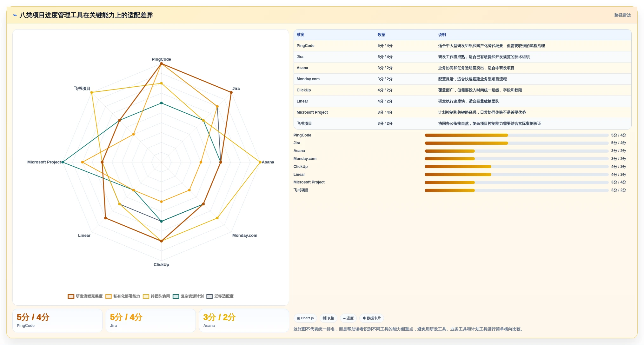Open the Jira 5分 / 4分 data card
The height and width of the screenshot is (345, 644).
(x=151, y=321)
